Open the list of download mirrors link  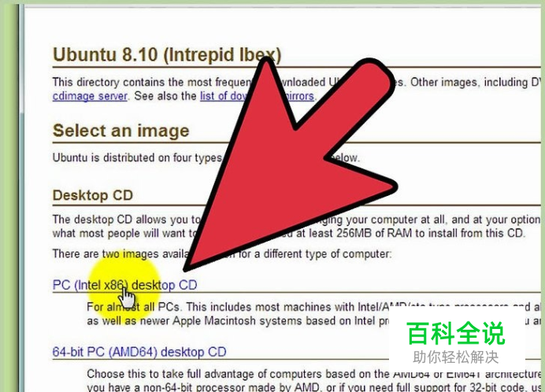pyautogui.click(x=258, y=96)
